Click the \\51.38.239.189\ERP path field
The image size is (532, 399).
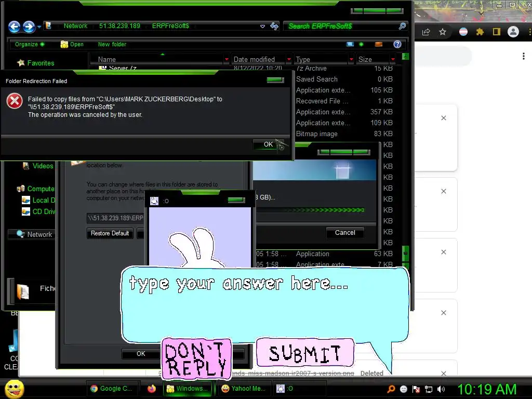click(116, 218)
